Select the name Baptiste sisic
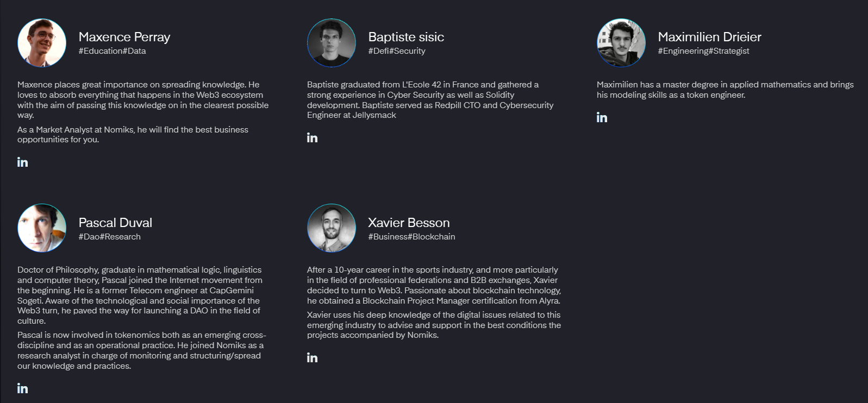 405,37
